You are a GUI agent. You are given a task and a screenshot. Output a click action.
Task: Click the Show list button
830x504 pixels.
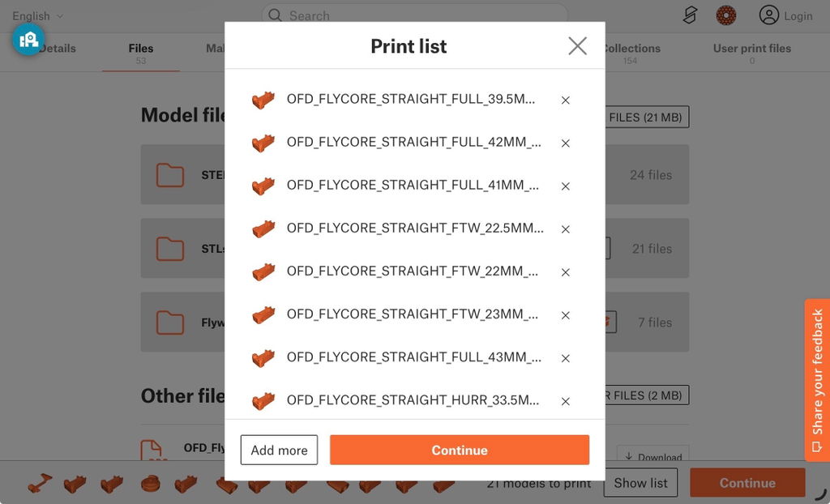coord(640,483)
